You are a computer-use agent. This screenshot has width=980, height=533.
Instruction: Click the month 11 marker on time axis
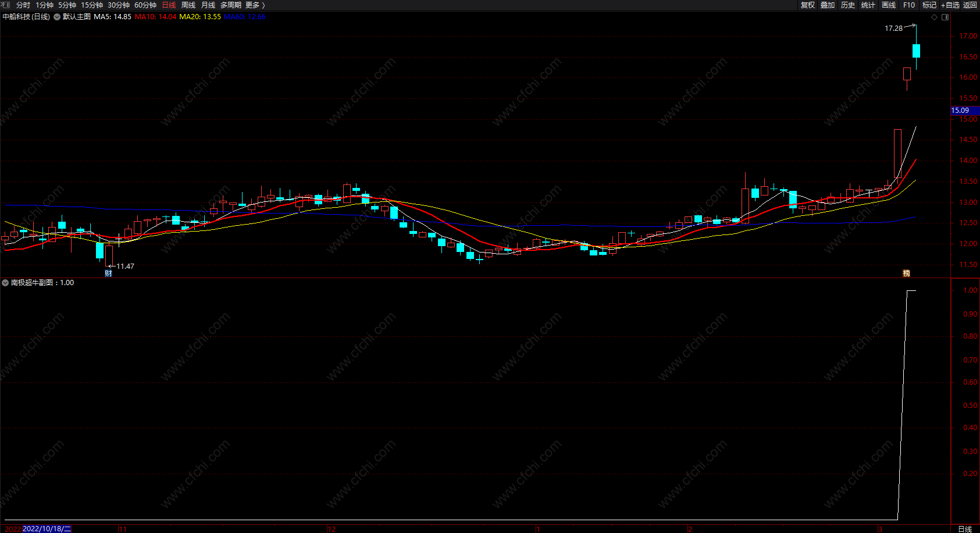point(122,529)
